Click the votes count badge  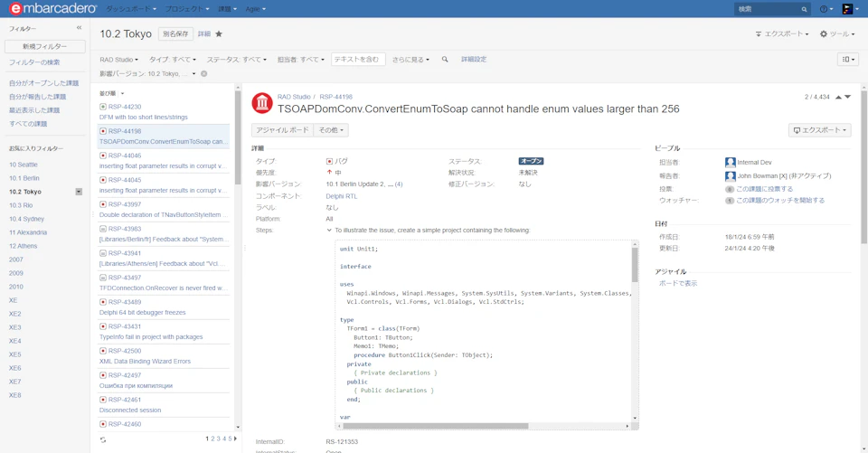pyautogui.click(x=730, y=189)
